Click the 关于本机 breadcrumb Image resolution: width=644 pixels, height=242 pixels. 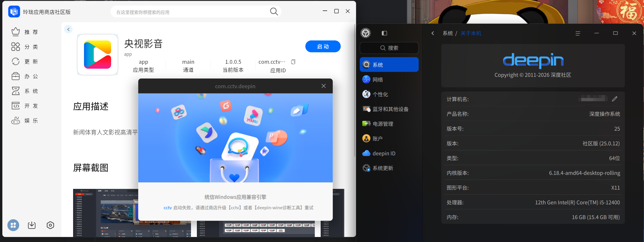(471, 33)
